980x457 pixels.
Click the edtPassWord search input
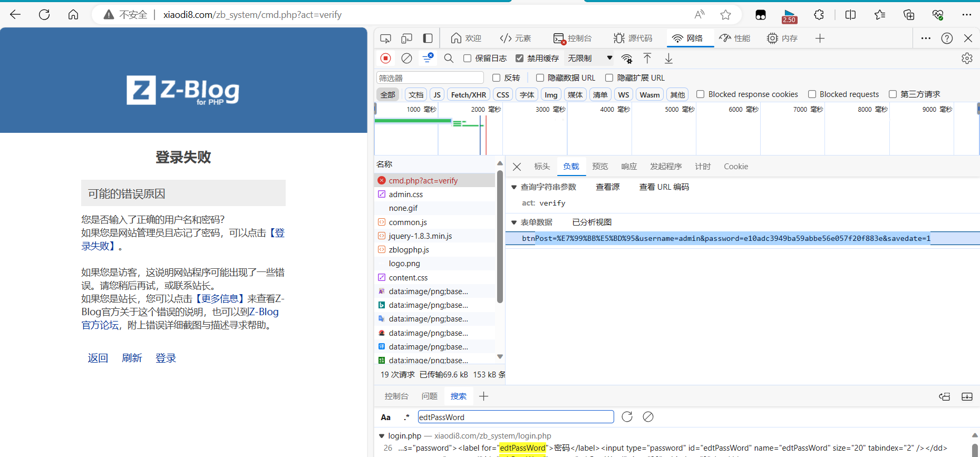516,417
